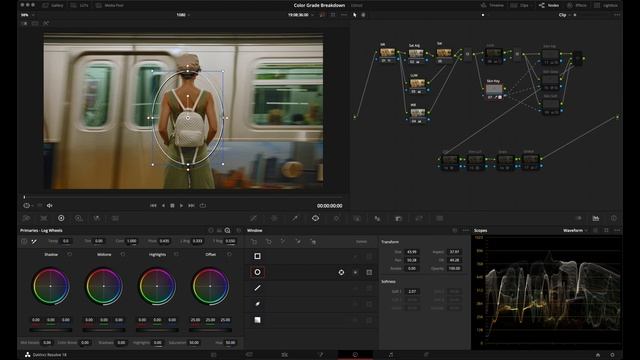
Task: Open the Project Settings gear
Action: coord(612,355)
